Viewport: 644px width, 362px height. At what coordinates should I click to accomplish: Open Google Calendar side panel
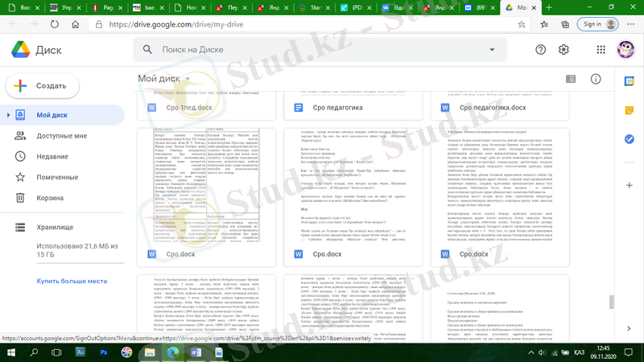(x=630, y=81)
